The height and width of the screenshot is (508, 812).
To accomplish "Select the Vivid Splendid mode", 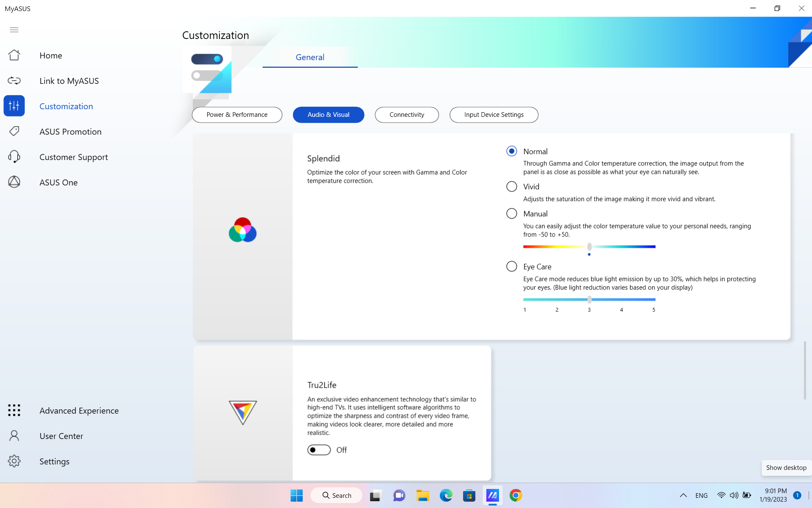I will (x=511, y=186).
